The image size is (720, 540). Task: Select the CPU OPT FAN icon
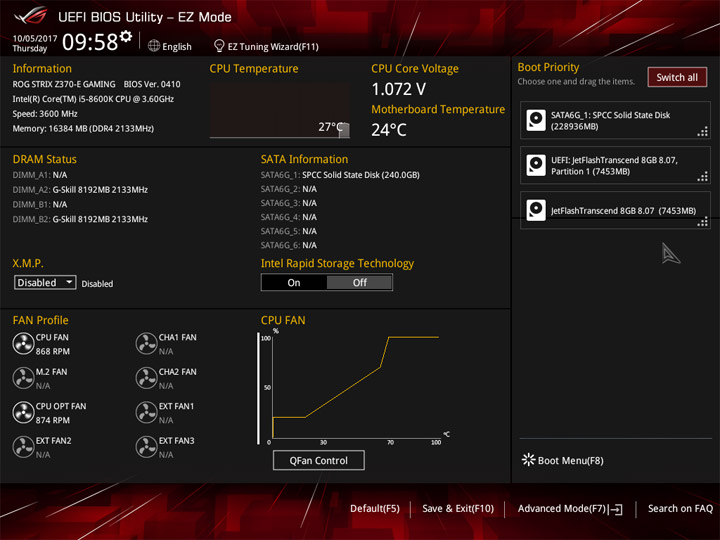pyautogui.click(x=23, y=413)
